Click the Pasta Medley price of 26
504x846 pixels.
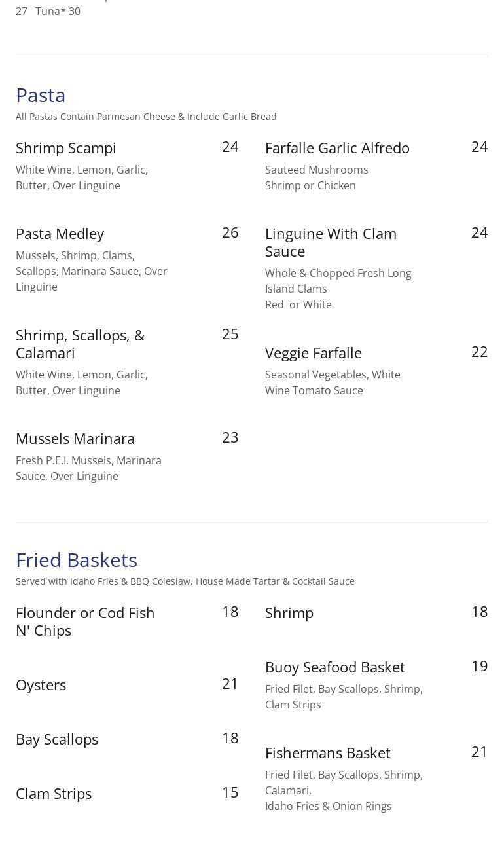tap(230, 233)
